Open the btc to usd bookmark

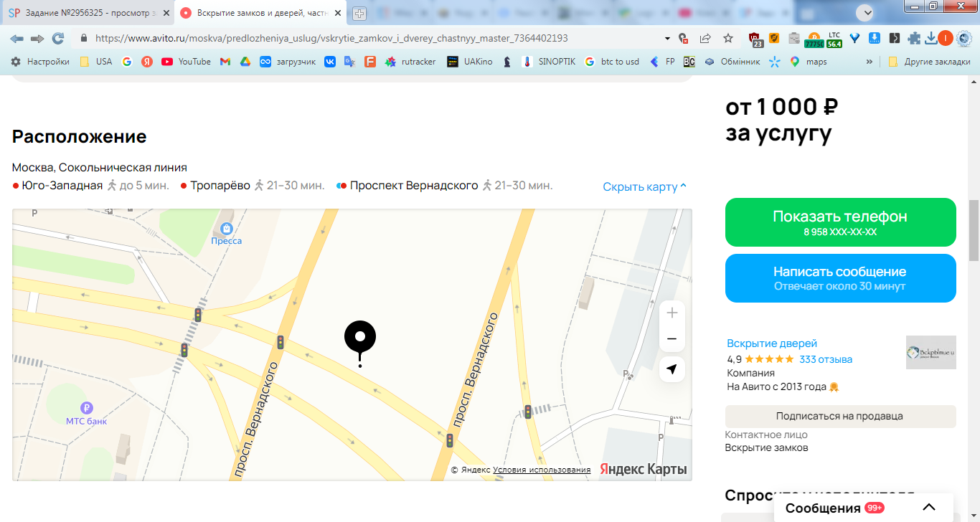coord(611,62)
